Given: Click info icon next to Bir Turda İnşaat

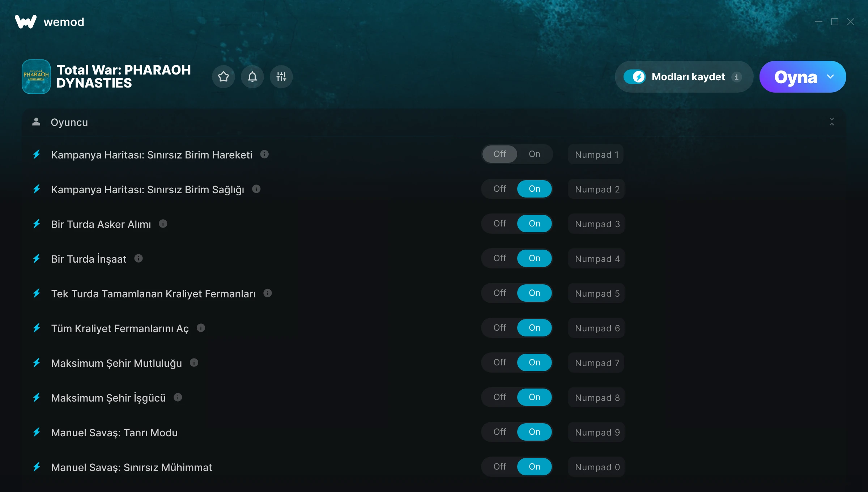Looking at the screenshot, I should click(139, 258).
